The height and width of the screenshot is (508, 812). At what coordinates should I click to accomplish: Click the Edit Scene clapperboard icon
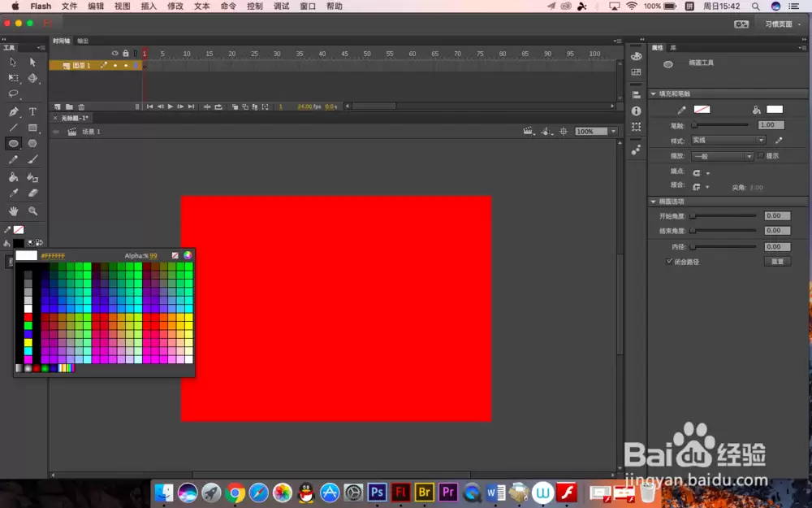coord(528,132)
